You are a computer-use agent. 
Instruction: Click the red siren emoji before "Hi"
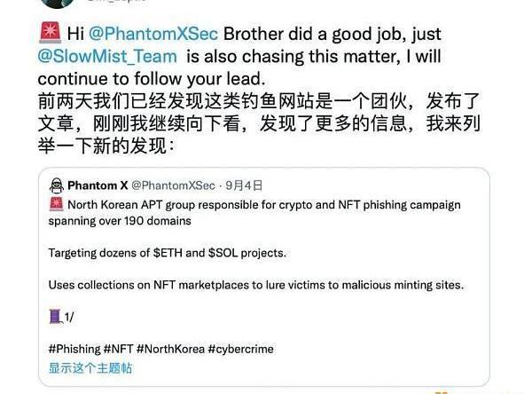[x=51, y=33]
